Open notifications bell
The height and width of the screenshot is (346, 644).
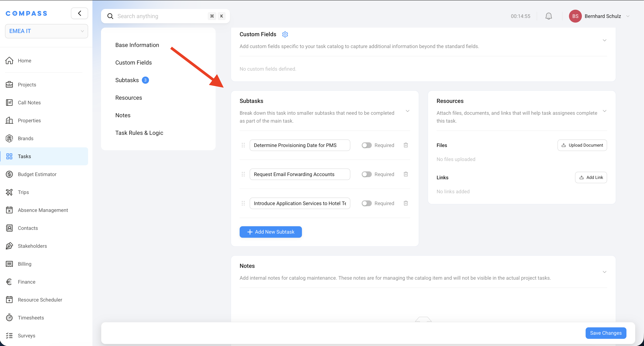click(x=549, y=16)
